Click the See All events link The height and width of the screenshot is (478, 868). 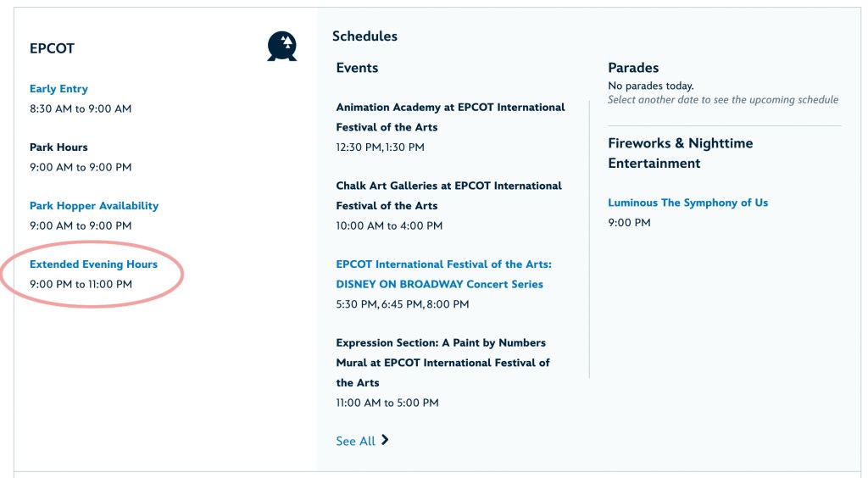click(355, 441)
